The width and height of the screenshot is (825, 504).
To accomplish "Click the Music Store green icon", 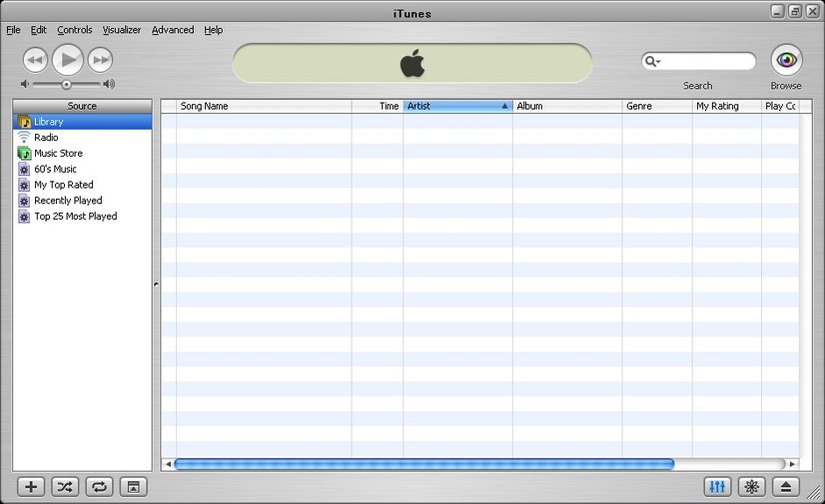I will tap(24, 154).
